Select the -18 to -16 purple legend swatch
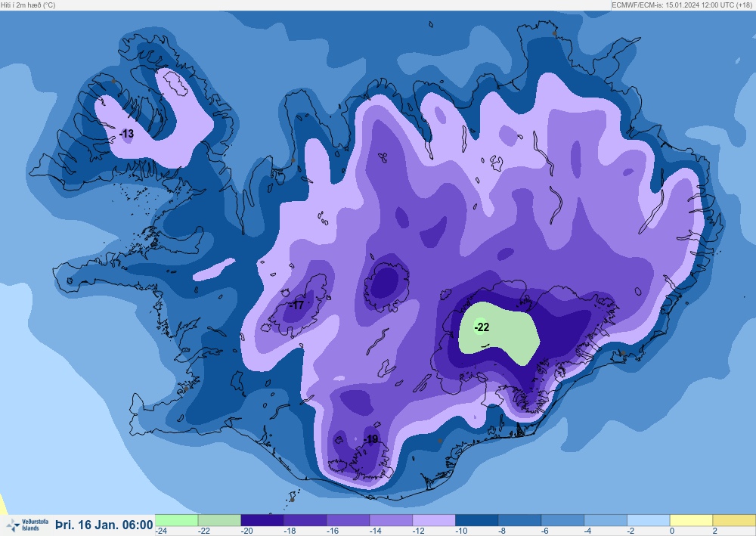The width and height of the screenshot is (756, 536). (305, 520)
